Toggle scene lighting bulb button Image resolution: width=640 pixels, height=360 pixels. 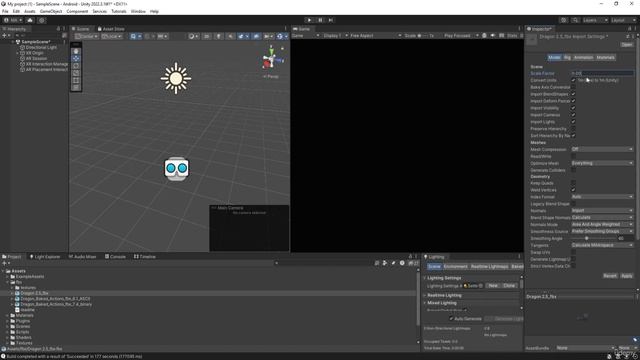219,36
